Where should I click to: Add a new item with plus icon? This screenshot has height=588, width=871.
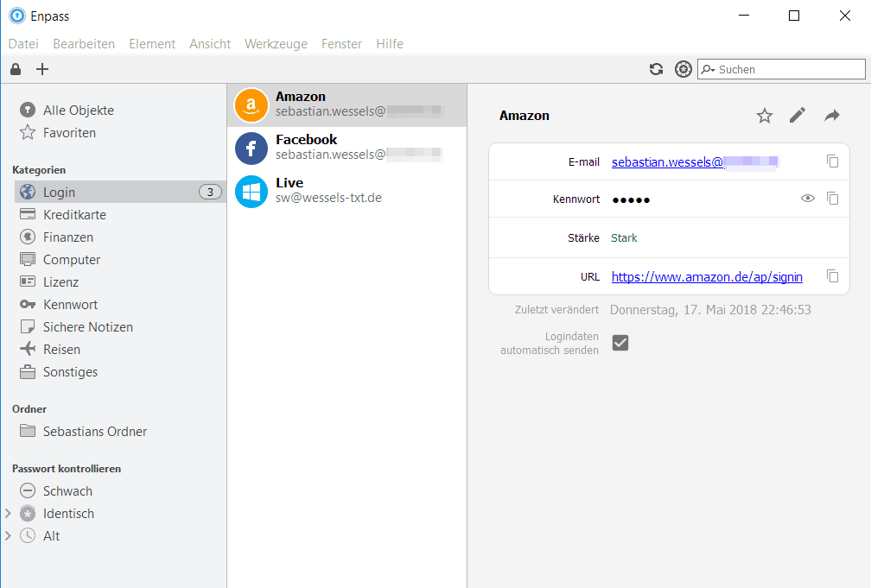pos(42,69)
